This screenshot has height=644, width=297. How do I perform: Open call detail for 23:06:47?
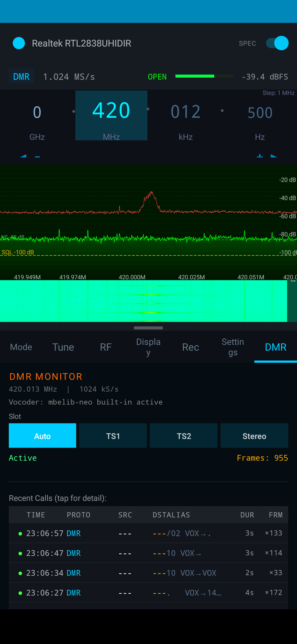click(148, 553)
